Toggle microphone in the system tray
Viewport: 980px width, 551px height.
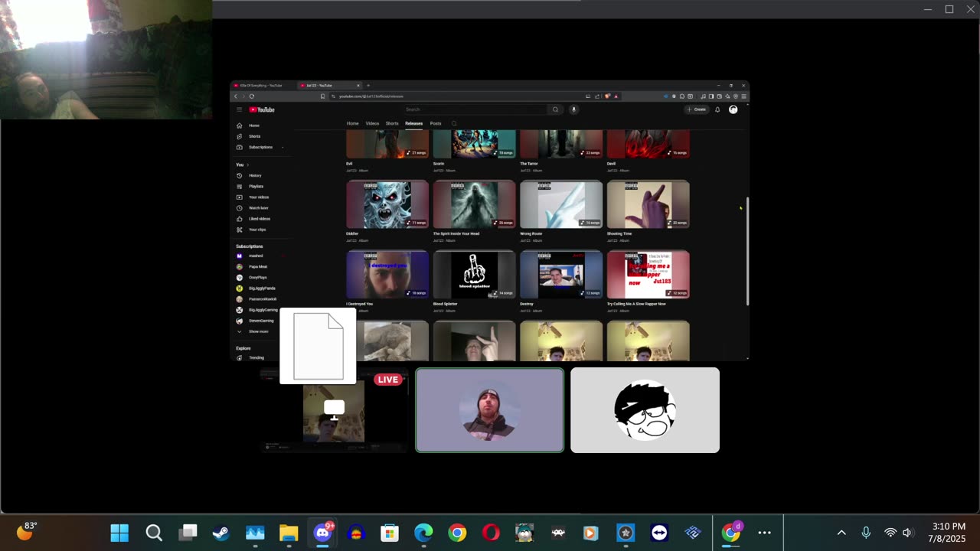click(x=866, y=533)
